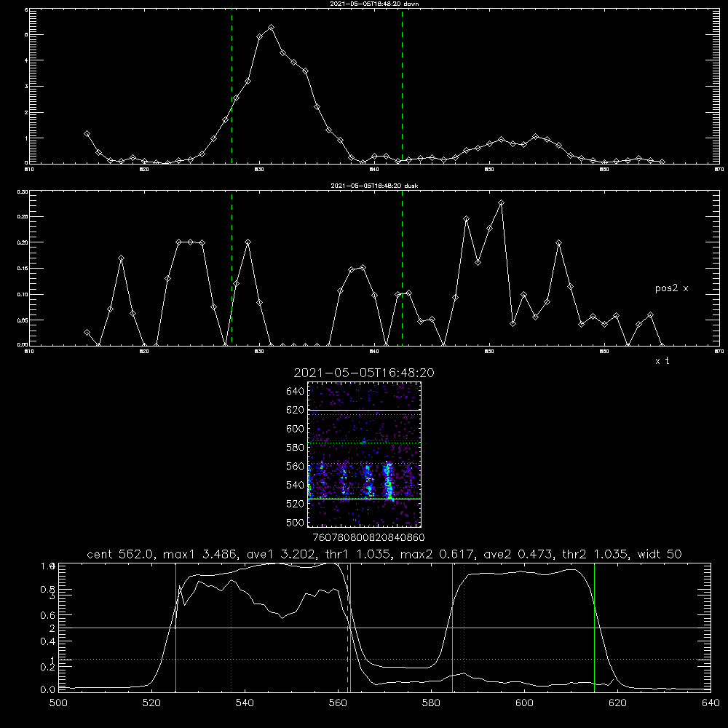Click the spectrogram y-axis label '540'
The height and width of the screenshot is (728, 728).
click(x=296, y=485)
